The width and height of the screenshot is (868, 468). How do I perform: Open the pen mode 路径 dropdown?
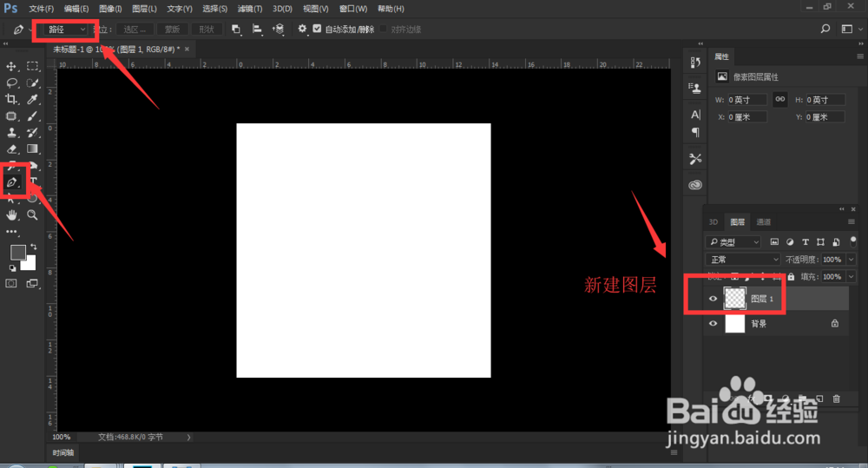tap(66, 30)
